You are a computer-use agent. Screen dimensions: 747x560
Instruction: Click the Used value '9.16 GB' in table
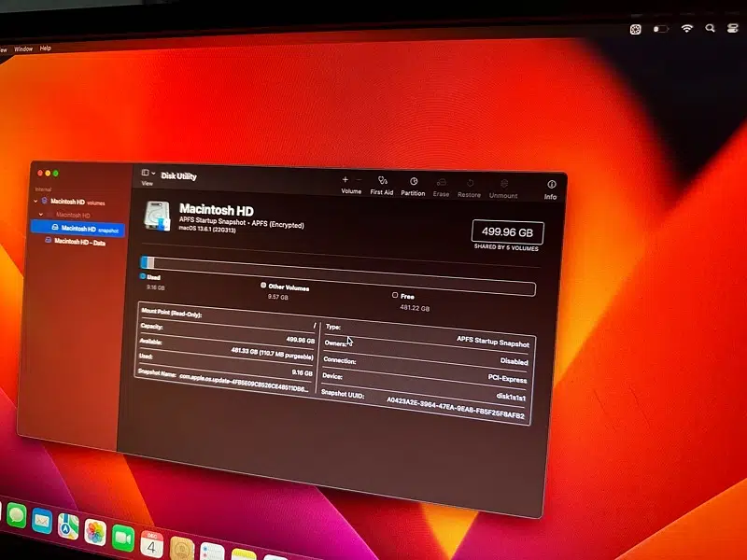coord(302,372)
